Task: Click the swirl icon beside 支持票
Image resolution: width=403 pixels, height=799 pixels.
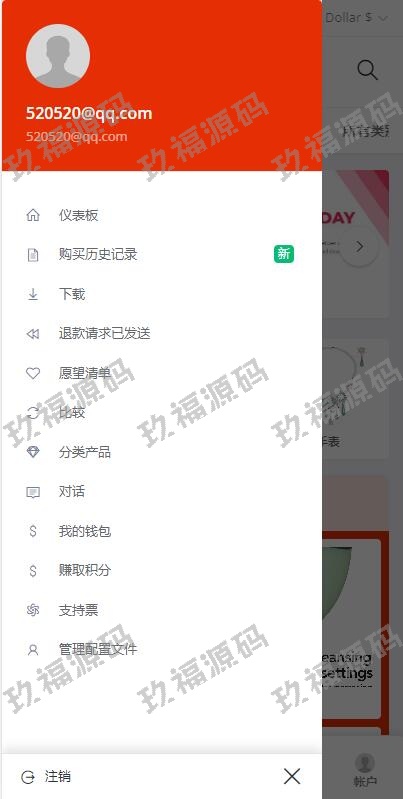Action: (x=33, y=610)
